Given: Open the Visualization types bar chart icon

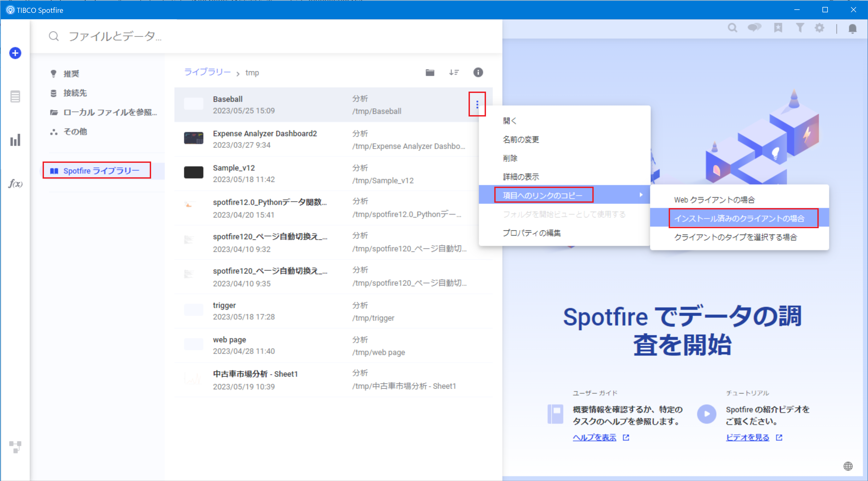Looking at the screenshot, I should tap(15, 140).
